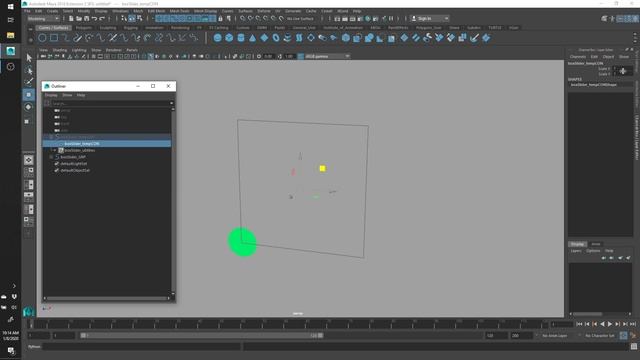This screenshot has height=360, width=640.
Task: Switch to the Display tab in layer editor
Action: coord(577,244)
